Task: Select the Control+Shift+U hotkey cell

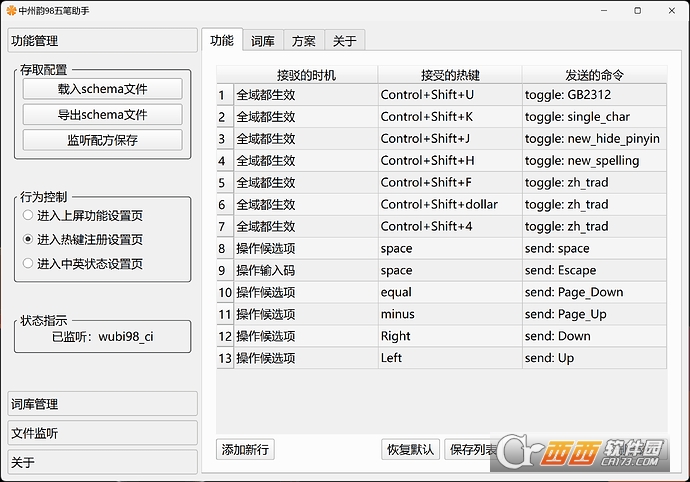Action: [450, 95]
